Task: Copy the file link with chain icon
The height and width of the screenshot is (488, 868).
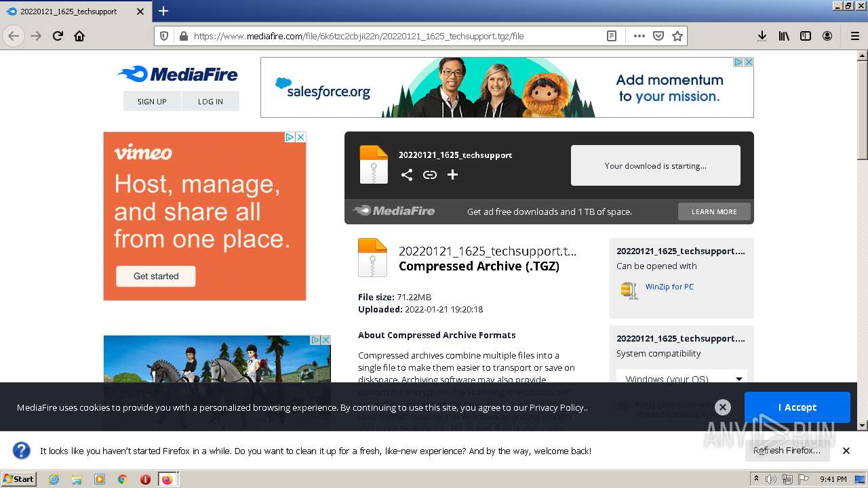Action: click(430, 175)
